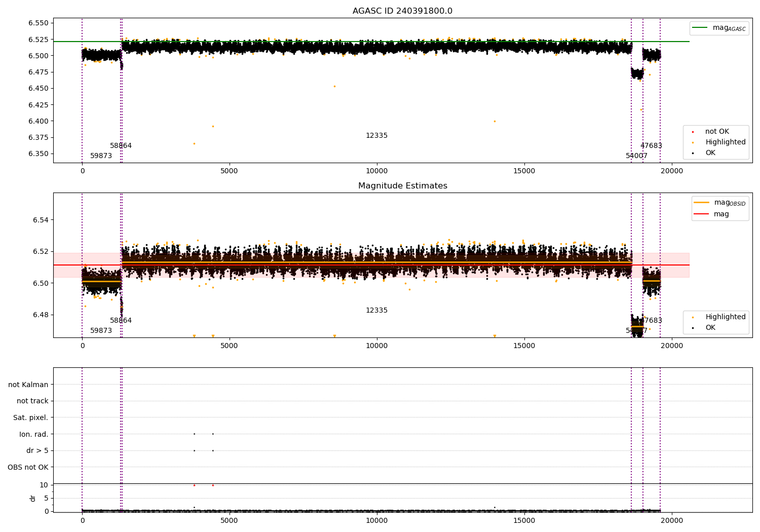Click the 'OK' legend entry in middle plot

point(710,328)
